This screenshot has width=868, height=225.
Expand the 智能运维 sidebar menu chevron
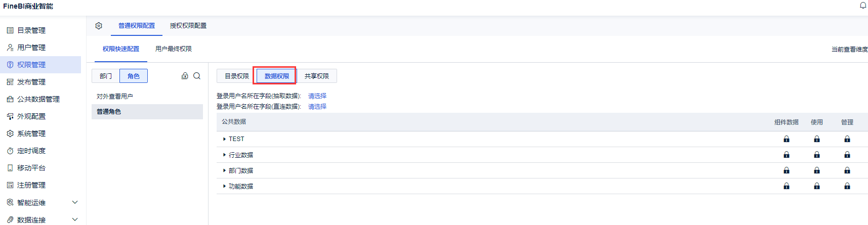(75, 202)
